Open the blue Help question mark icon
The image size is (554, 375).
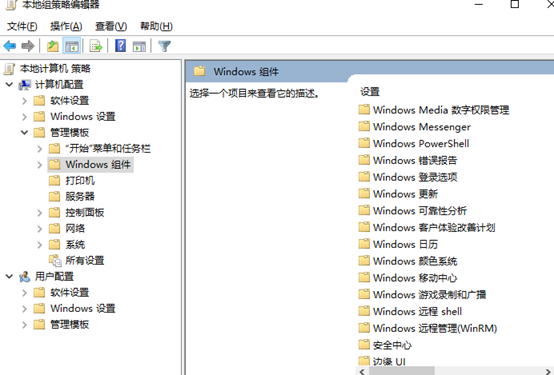pos(120,46)
